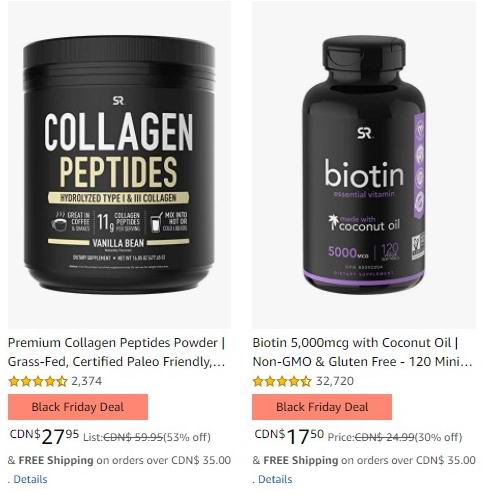This screenshot has width=483, height=495.
Task: Click FREE Shipping text for the Collagen product
Action: pos(56,460)
